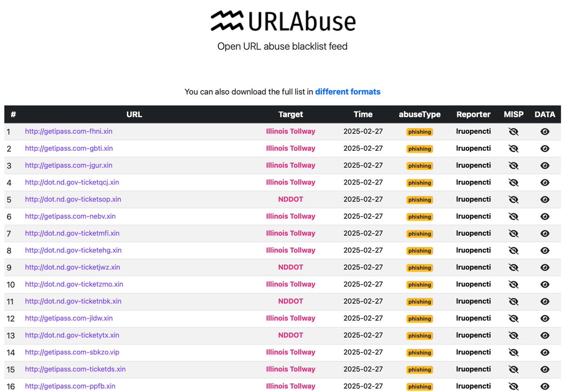Click MISP icon for dot.nd.gov-ticketjwz.xin
This screenshot has height=392, width=564.
point(513,267)
